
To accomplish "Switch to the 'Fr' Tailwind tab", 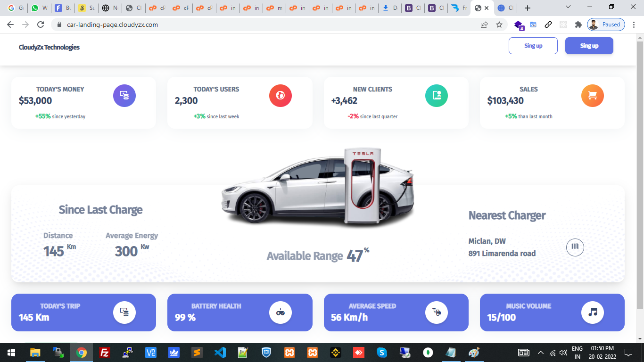I will pyautogui.click(x=459, y=8).
